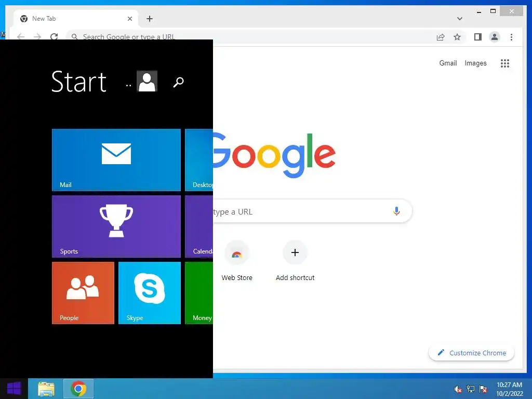
Task: Open the Web Store shortcut
Action: click(x=237, y=261)
